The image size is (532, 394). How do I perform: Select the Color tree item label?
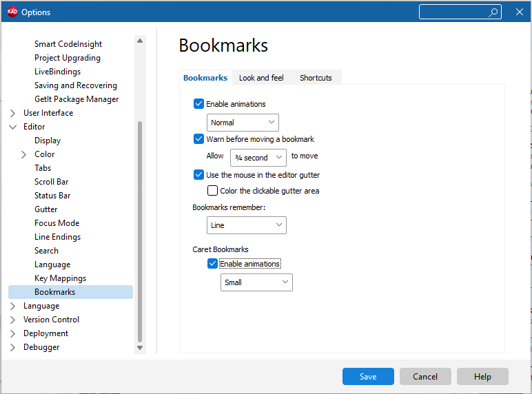click(44, 154)
